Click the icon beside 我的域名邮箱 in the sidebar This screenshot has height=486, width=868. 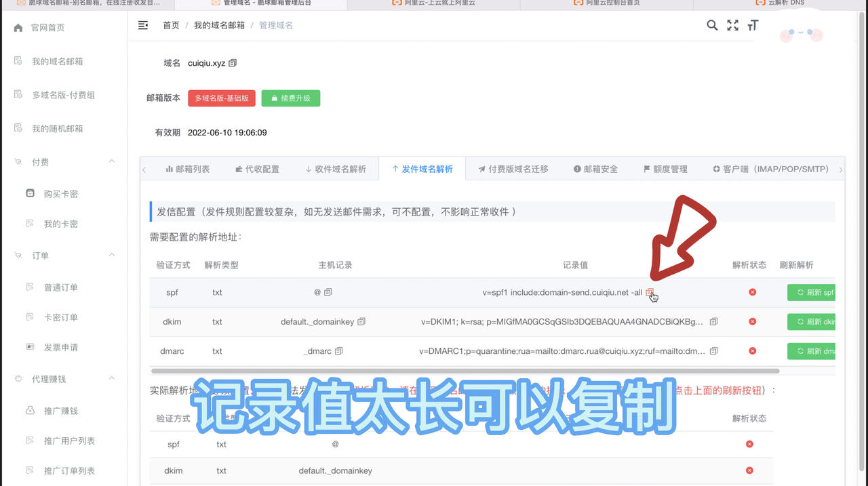coord(18,61)
